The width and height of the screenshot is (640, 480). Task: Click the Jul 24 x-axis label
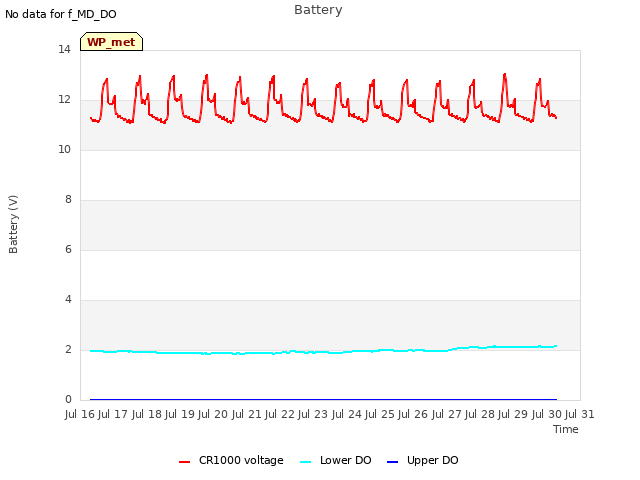pyautogui.click(x=346, y=414)
